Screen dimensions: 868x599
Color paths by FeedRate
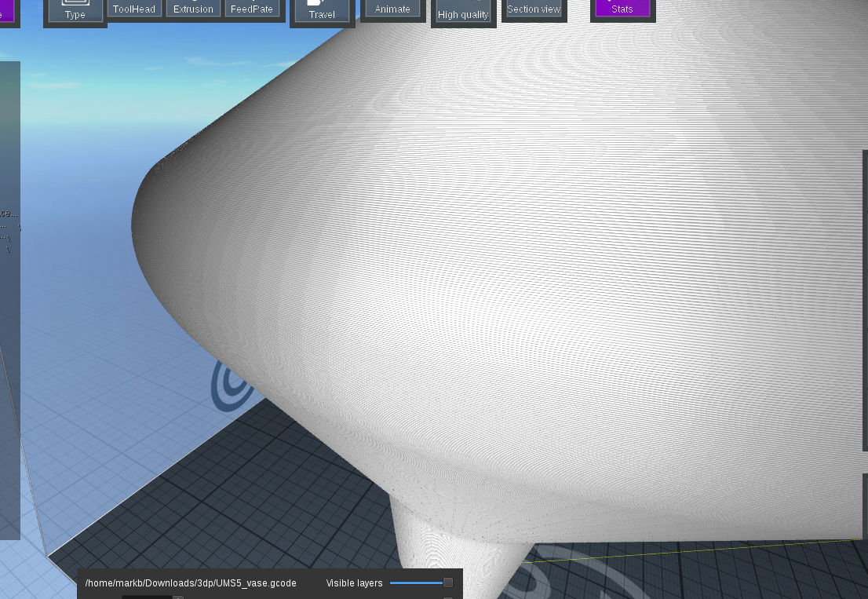252,9
